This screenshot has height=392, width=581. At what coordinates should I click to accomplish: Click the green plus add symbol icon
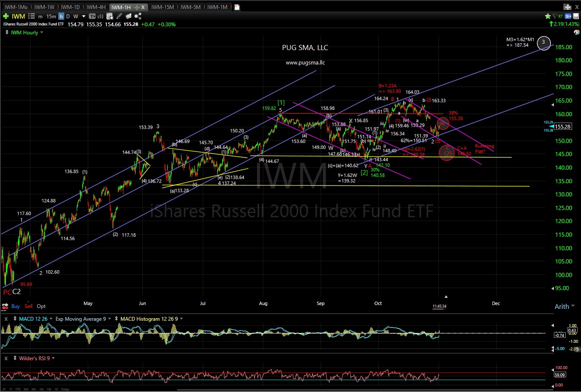click(6, 16)
